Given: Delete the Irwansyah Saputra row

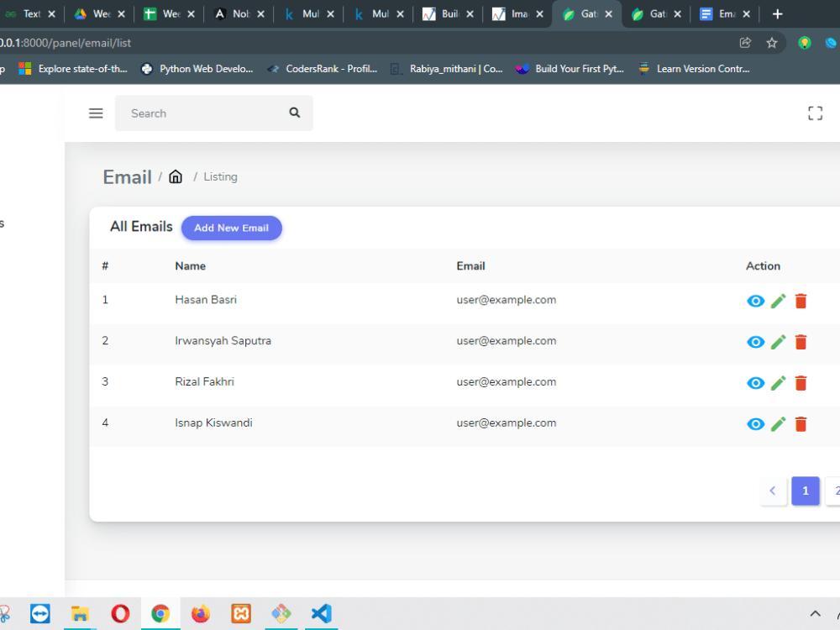Looking at the screenshot, I should pyautogui.click(x=801, y=342).
